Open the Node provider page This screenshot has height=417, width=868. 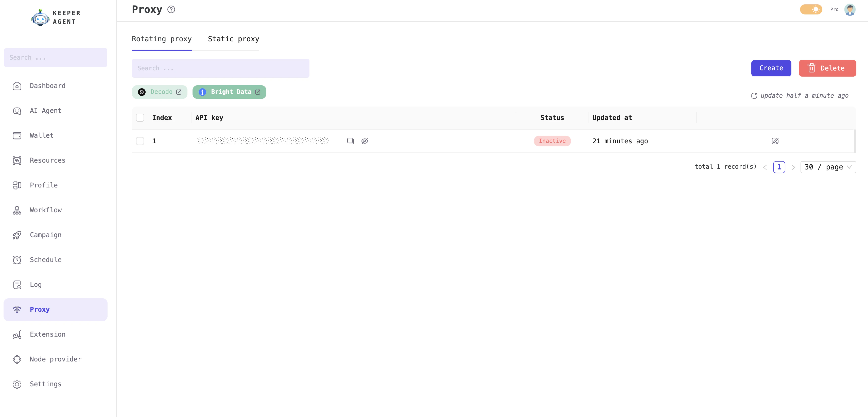pos(55,359)
